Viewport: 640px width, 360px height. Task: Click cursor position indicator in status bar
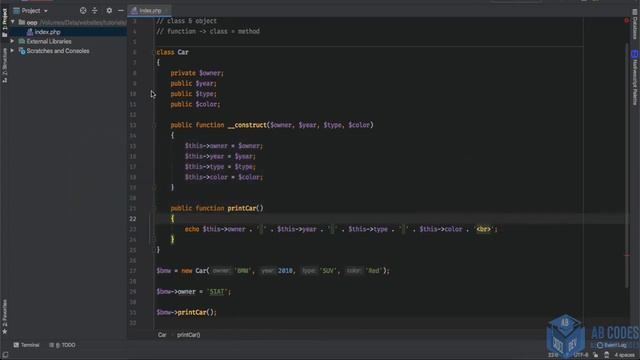tap(553, 355)
